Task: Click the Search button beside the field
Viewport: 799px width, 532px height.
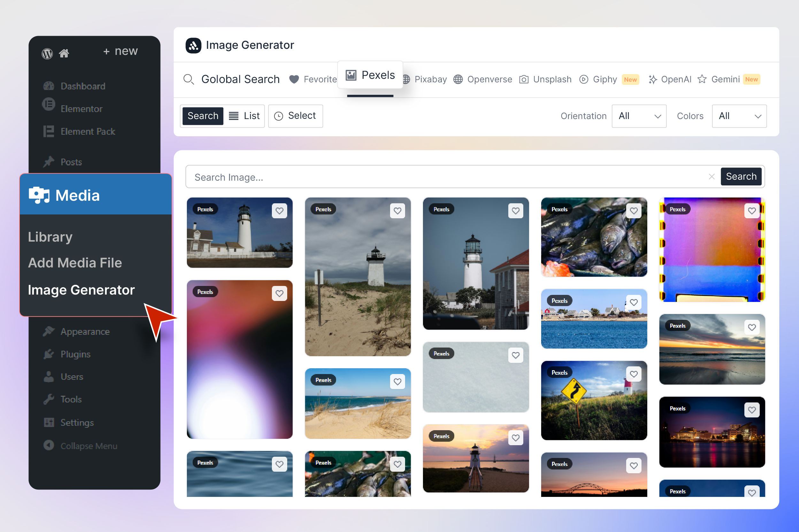Action: point(741,176)
